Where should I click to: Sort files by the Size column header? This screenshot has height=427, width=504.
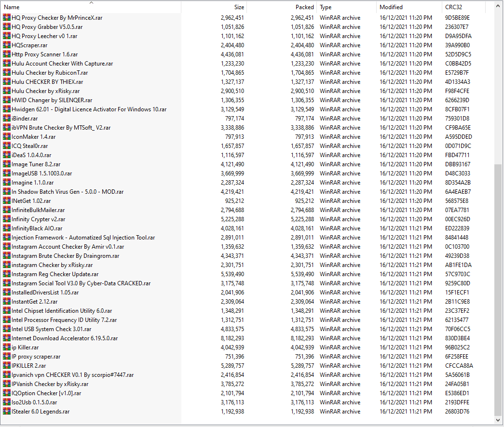(x=215, y=7)
